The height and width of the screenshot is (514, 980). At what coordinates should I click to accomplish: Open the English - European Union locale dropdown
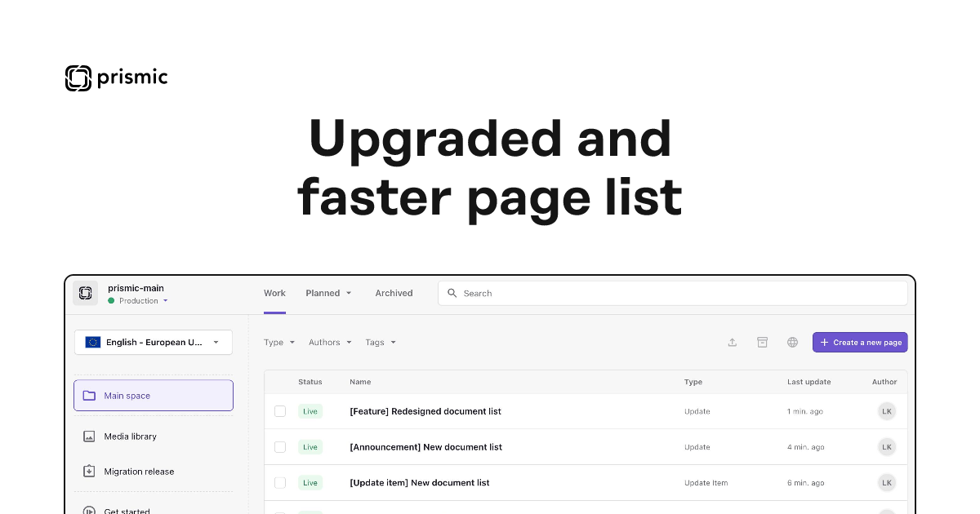(154, 342)
